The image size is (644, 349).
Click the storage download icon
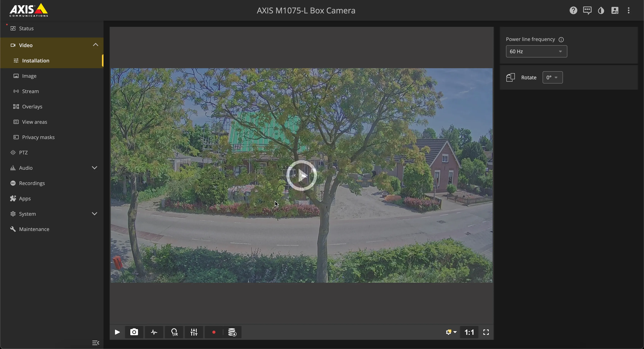pyautogui.click(x=232, y=332)
